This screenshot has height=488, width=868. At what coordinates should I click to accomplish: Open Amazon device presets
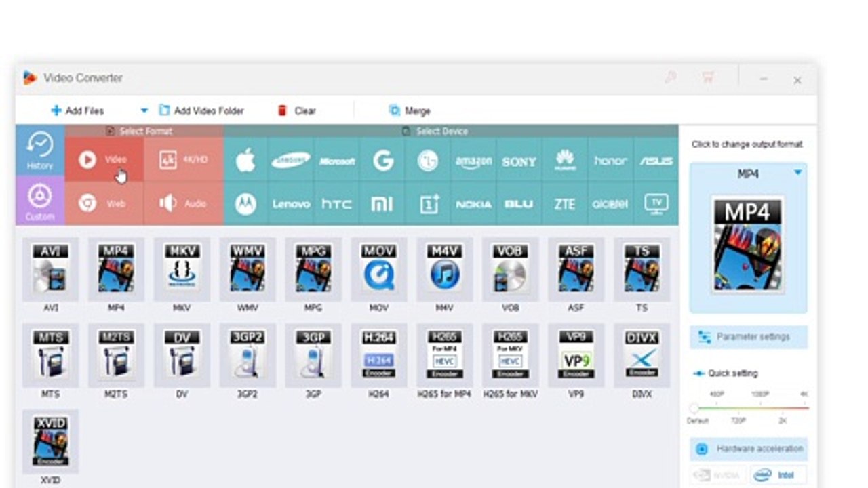click(x=473, y=161)
